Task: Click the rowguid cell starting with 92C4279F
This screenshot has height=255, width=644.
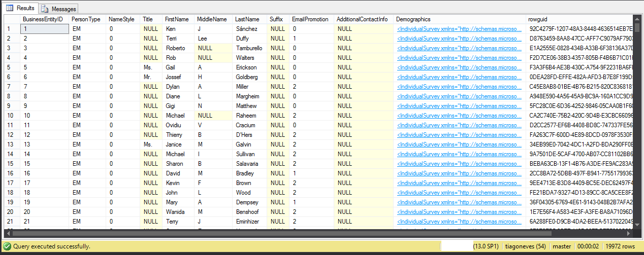Action: (579, 29)
